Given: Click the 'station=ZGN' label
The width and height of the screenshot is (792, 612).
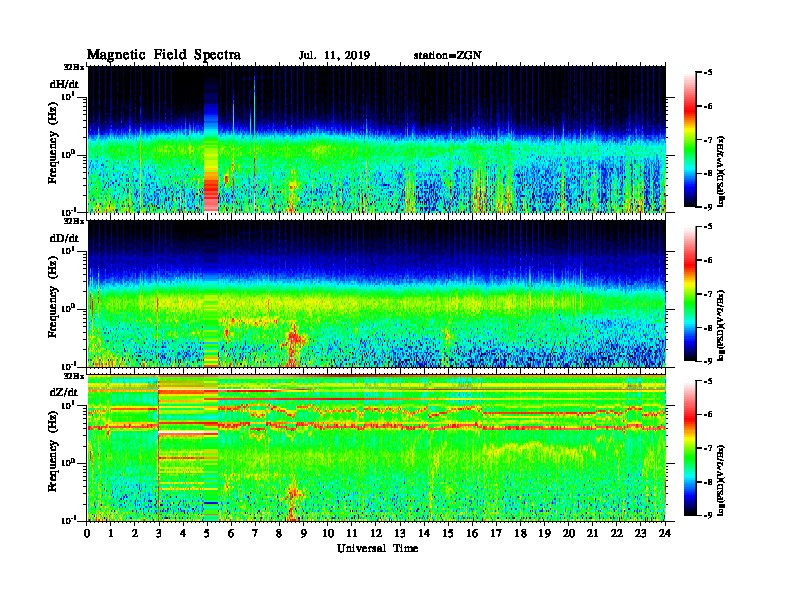Looking at the screenshot, I should click(448, 56).
